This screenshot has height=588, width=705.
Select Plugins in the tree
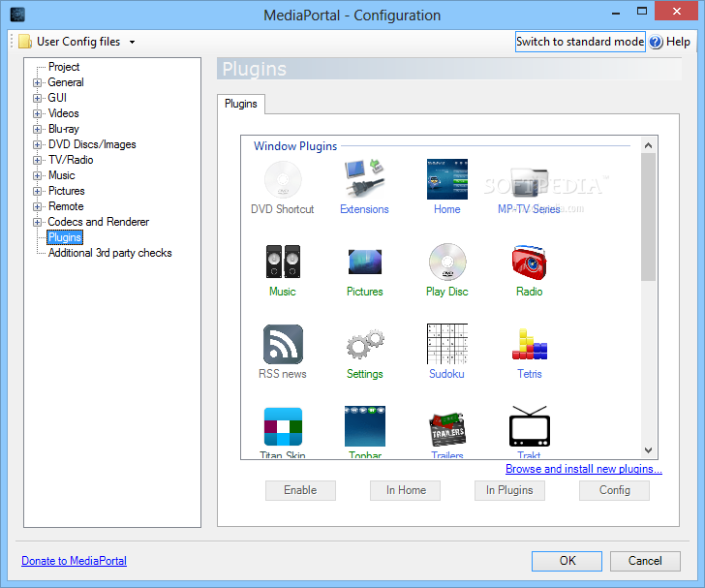(65, 237)
